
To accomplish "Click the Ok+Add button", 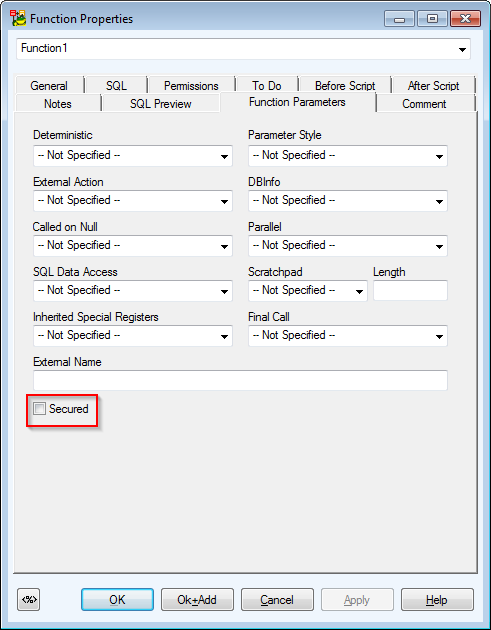I will (x=197, y=599).
